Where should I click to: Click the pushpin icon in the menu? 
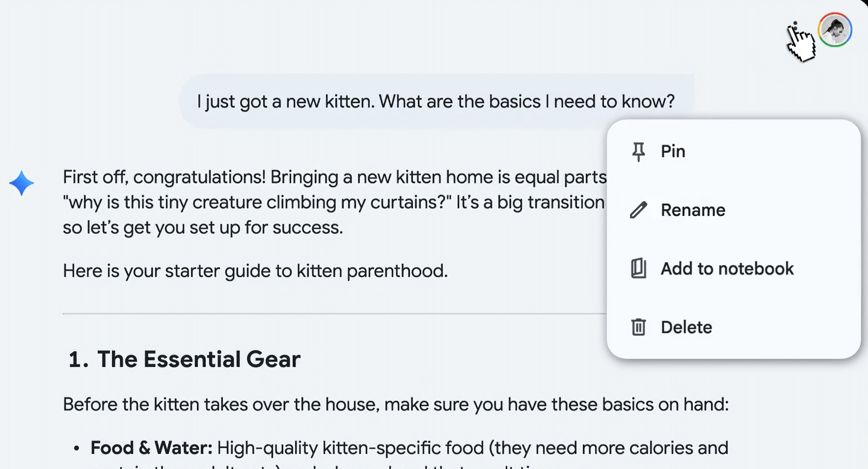coord(638,151)
